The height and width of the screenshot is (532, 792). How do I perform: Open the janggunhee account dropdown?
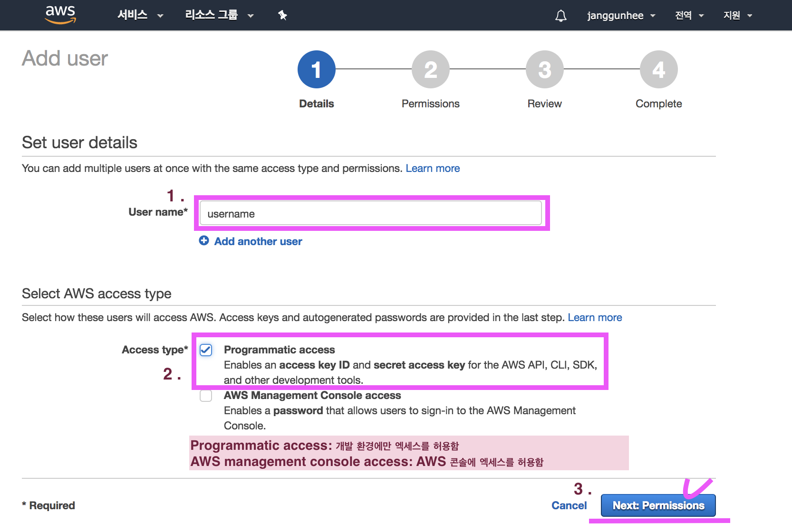pyautogui.click(x=621, y=16)
